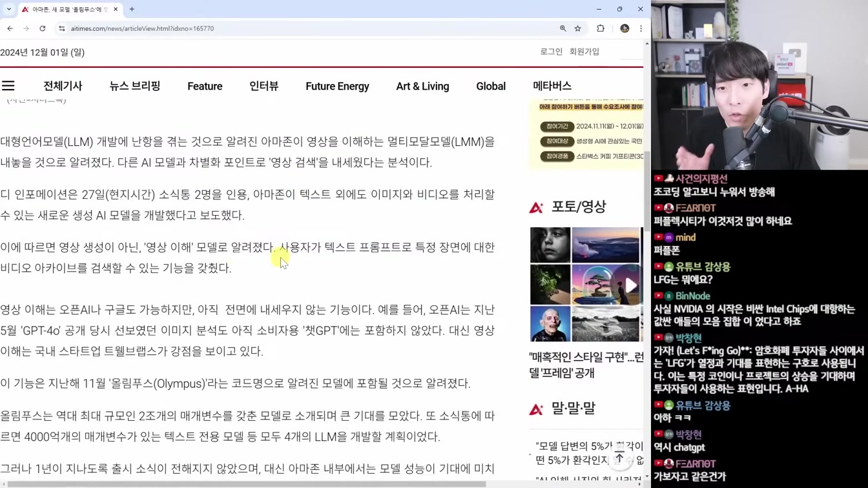The width and height of the screenshot is (868, 488).
Task: Click chat username 사건의지평선
Action: tap(701, 179)
